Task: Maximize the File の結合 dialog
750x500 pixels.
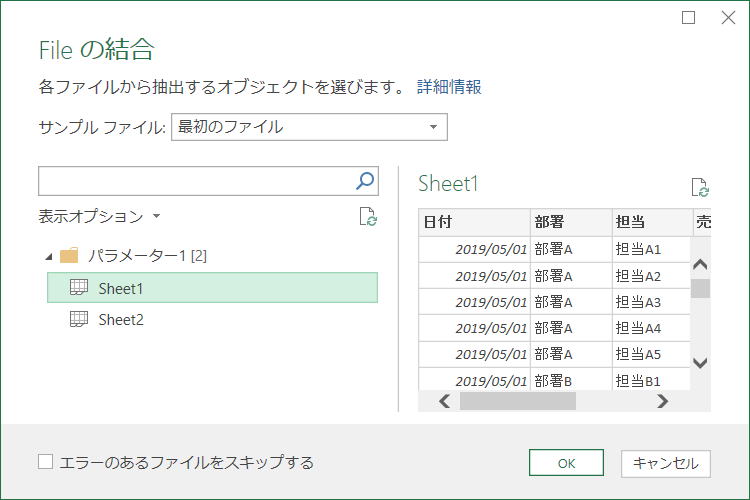Action: (x=688, y=18)
